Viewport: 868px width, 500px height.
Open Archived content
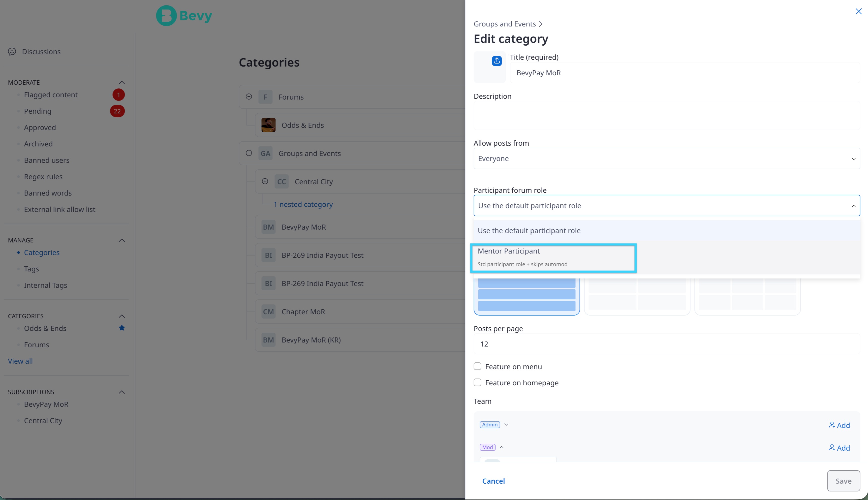pos(38,144)
